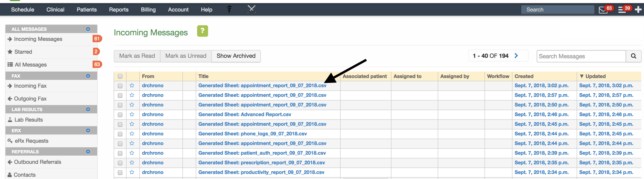
Task: Star the Advanced Report.csv message
Action: 132,115
